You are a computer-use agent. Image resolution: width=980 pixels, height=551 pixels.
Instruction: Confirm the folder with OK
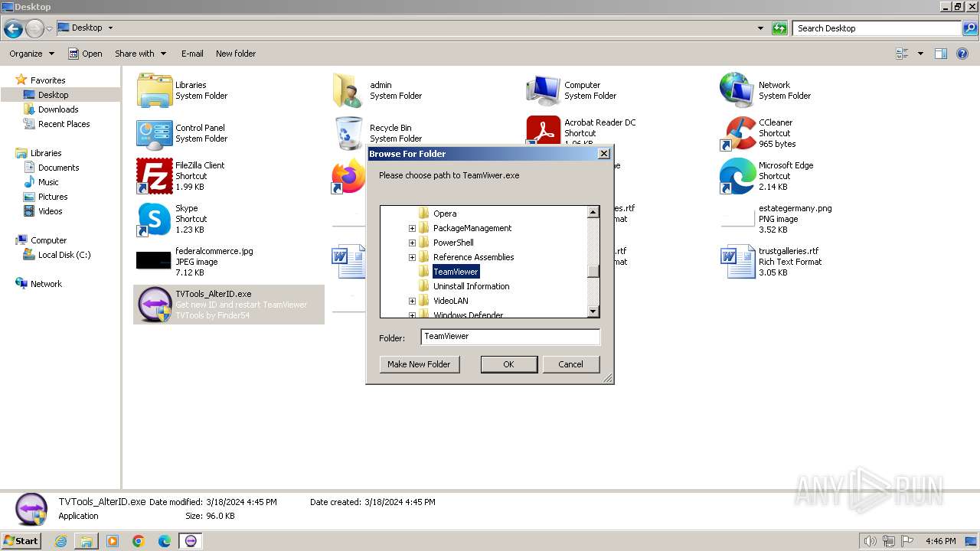point(508,364)
